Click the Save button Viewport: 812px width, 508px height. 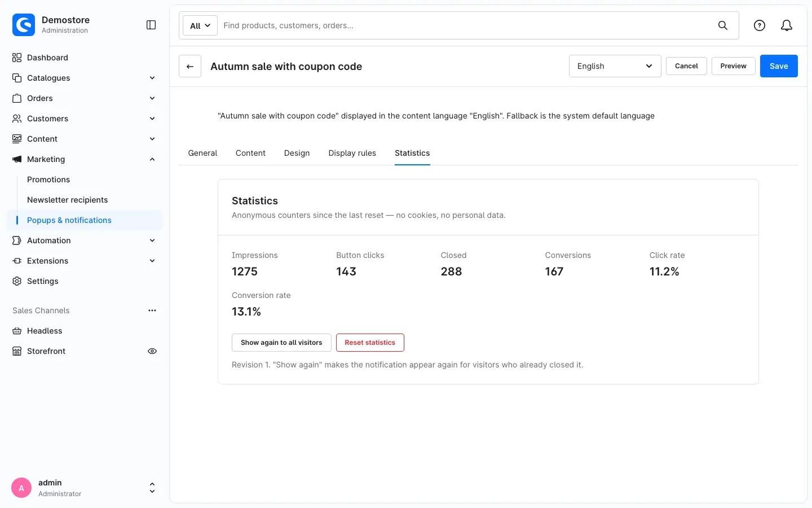(779, 66)
